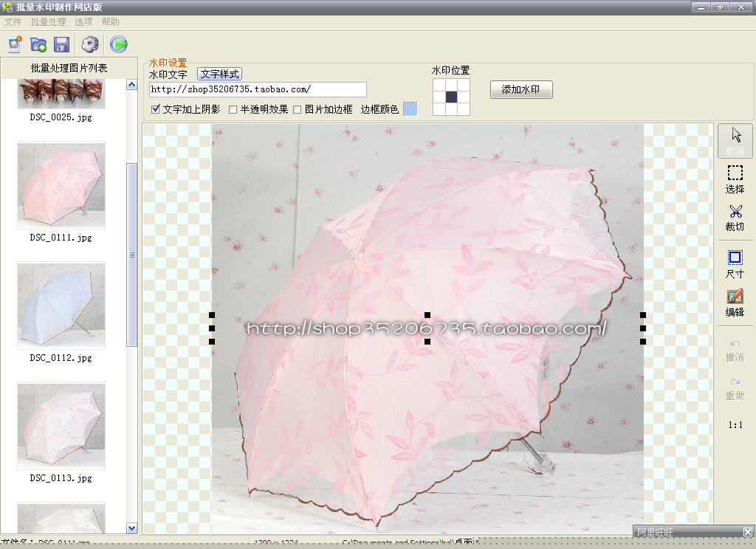Open the 尺寸 resize tool
756x549 pixels.
(x=735, y=265)
